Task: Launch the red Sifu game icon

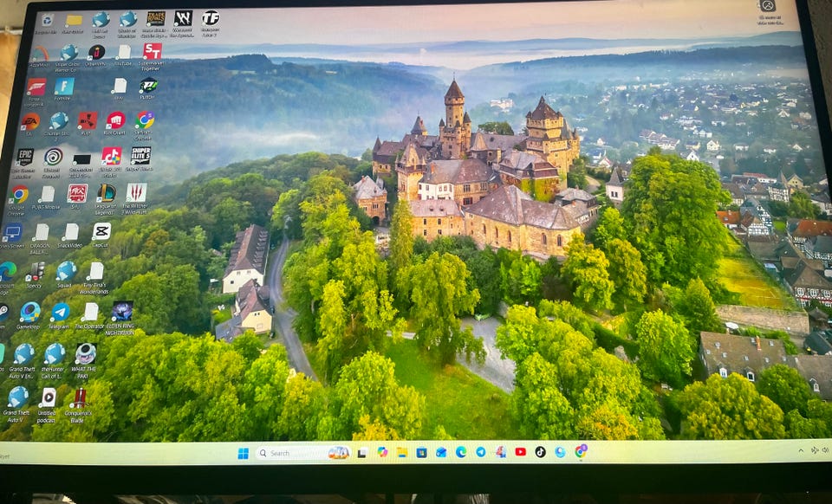Action: (77, 193)
